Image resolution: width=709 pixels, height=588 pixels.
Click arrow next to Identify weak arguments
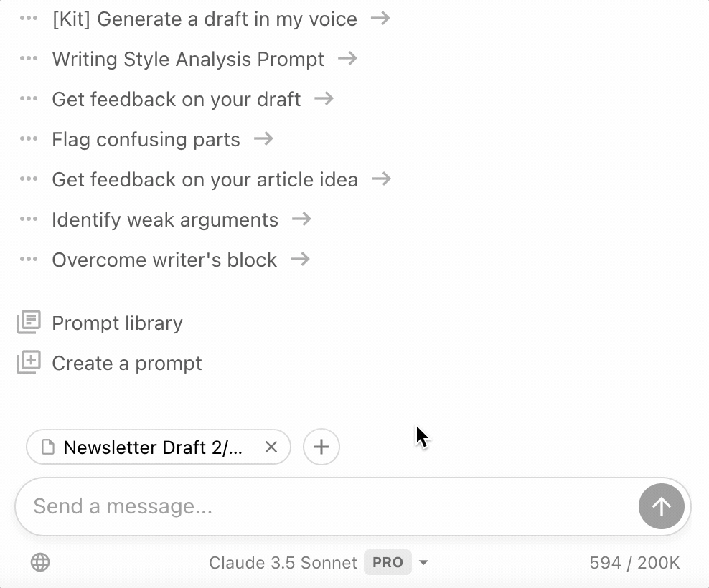[x=301, y=219]
